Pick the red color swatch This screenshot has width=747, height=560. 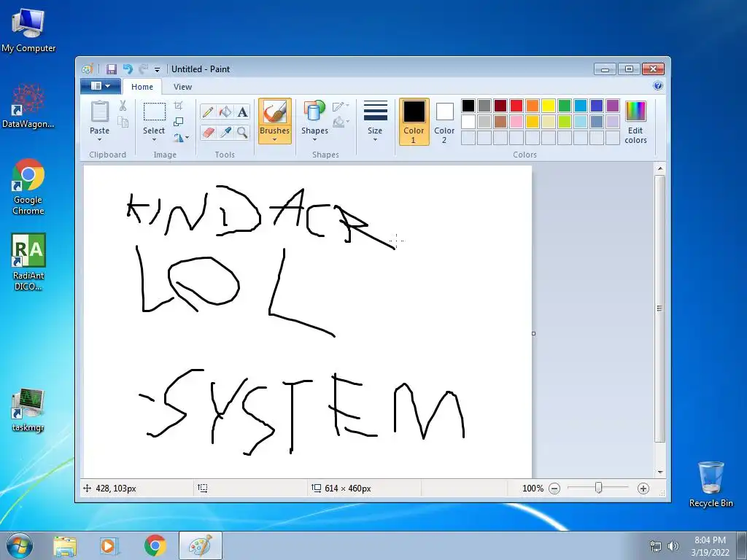(x=516, y=106)
